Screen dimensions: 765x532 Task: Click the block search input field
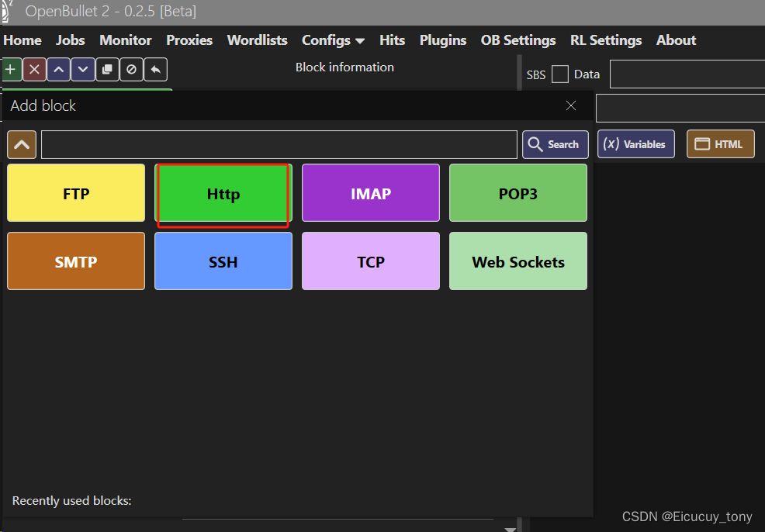point(279,144)
